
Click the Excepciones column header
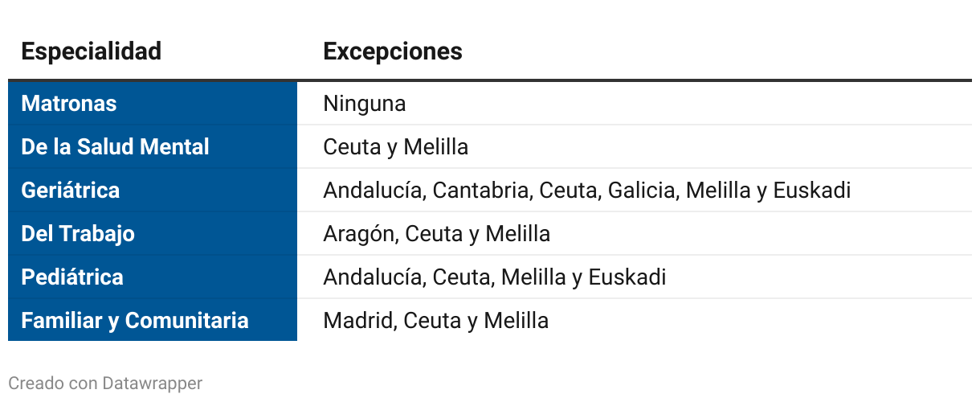[393, 51]
